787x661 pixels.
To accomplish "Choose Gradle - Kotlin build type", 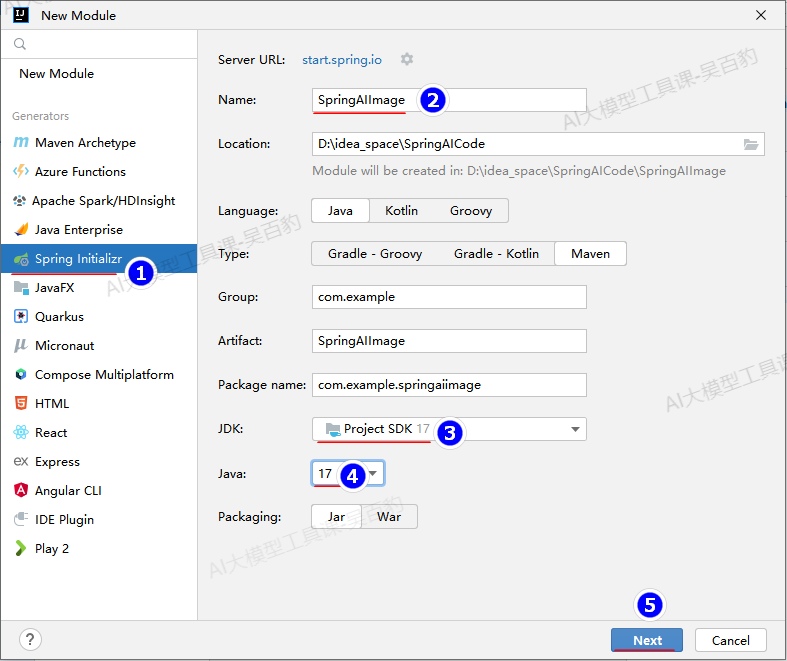I will pos(496,254).
